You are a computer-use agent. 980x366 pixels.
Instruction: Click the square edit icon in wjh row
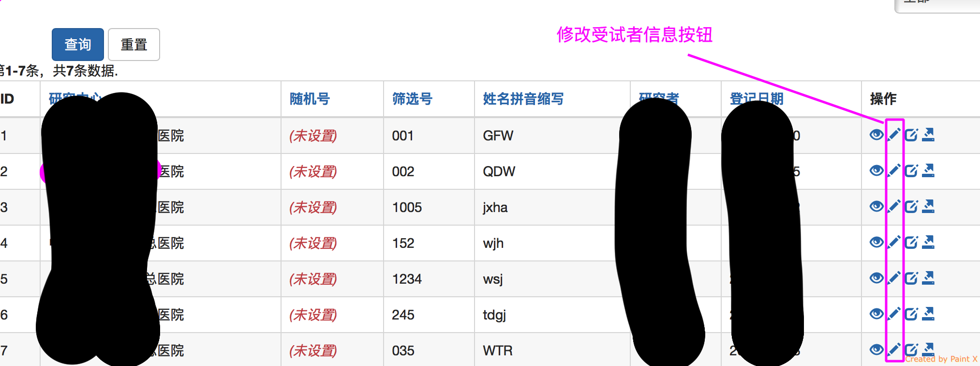(911, 242)
